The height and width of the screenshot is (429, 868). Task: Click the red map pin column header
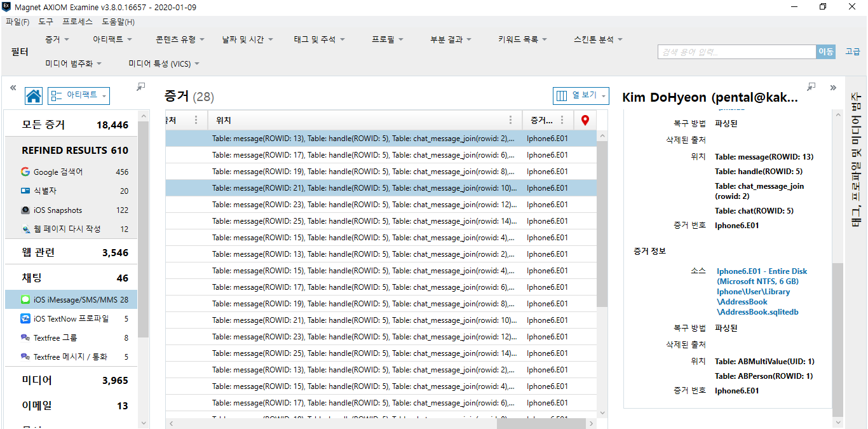point(585,120)
